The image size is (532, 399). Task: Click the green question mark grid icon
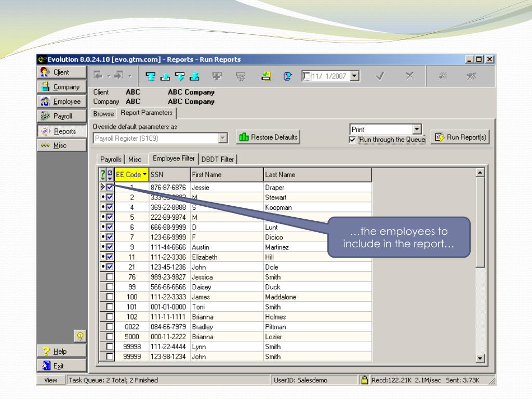click(x=103, y=175)
